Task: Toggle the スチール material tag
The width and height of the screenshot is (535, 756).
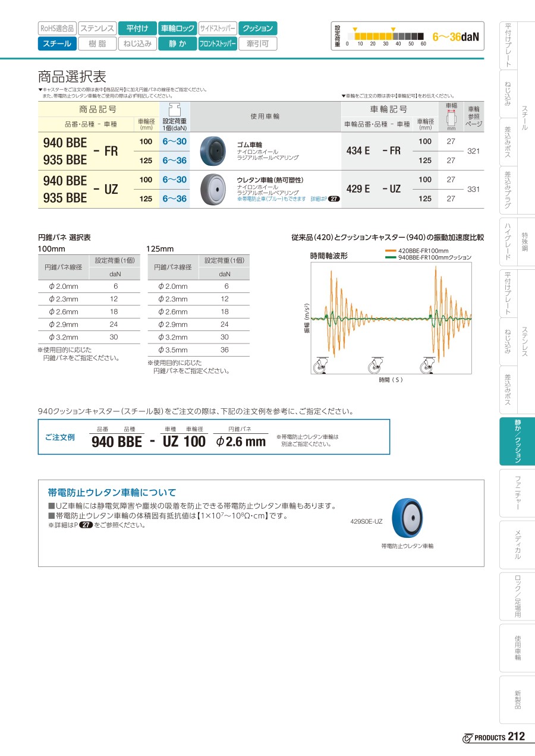Action: 57,43
